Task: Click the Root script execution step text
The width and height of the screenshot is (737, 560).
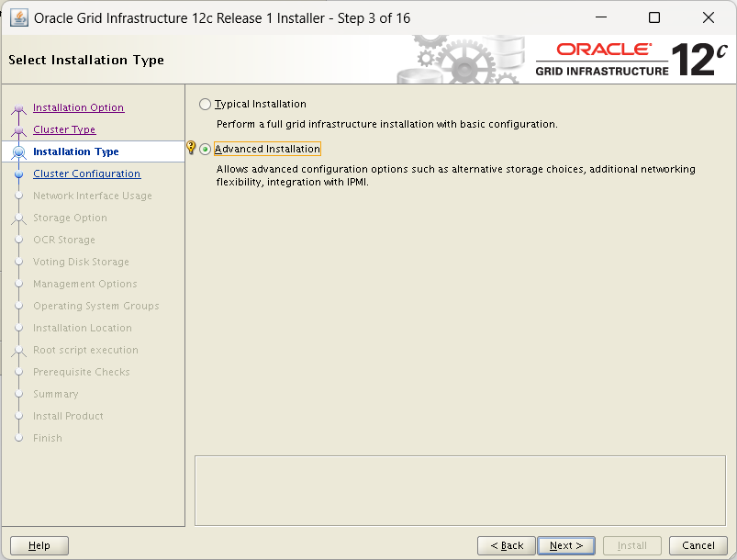Action: (85, 350)
